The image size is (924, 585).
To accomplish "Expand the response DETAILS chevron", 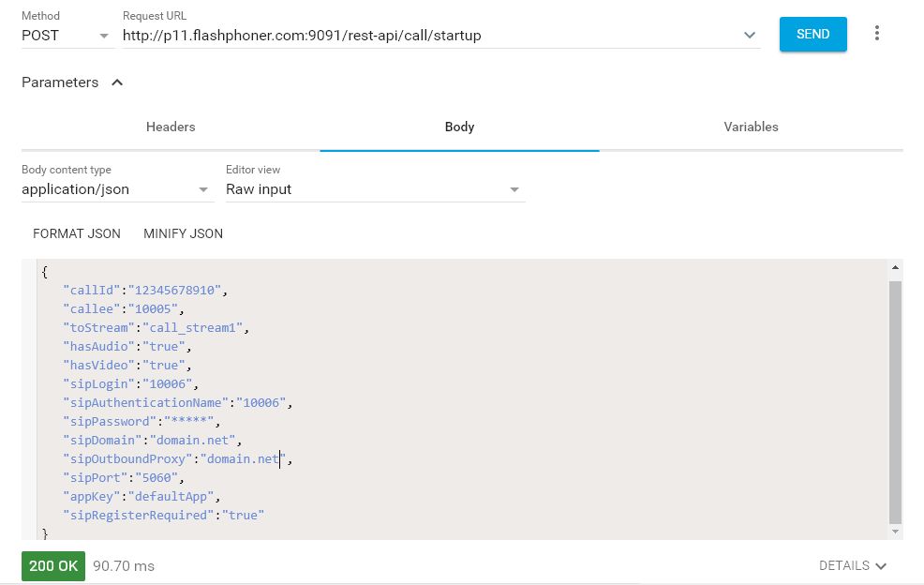I will pyautogui.click(x=852, y=565).
